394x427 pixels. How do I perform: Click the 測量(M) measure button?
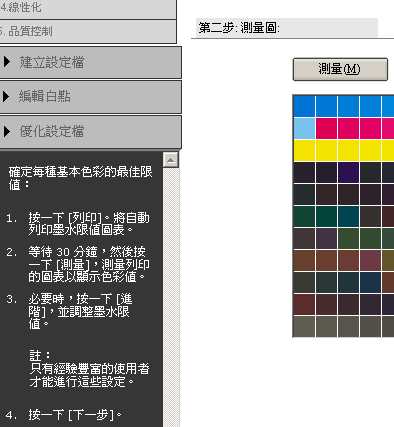pos(340,69)
